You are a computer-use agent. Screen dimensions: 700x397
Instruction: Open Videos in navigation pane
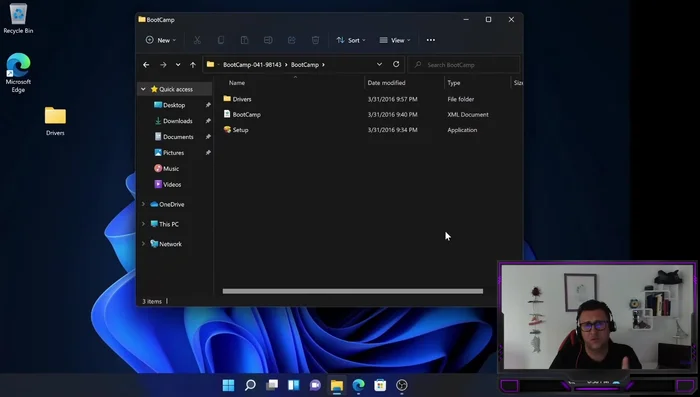tap(172, 184)
